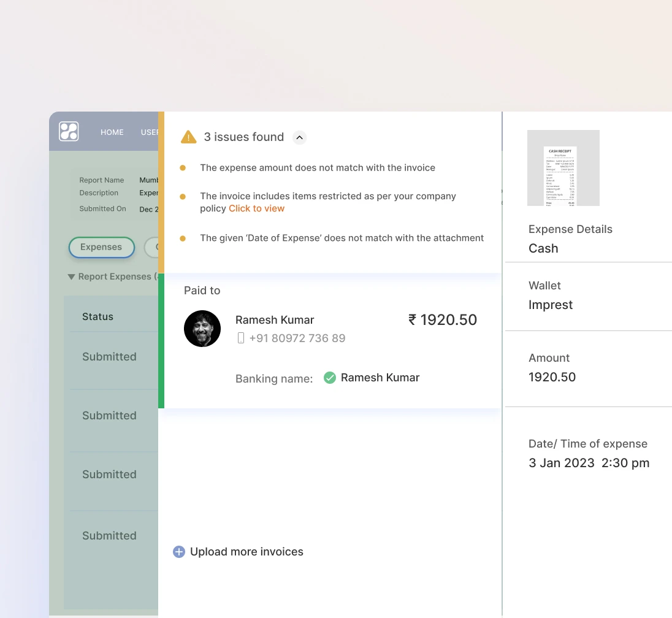672x618 pixels.
Task: Click 'Upload more invoices' text
Action: point(246,552)
